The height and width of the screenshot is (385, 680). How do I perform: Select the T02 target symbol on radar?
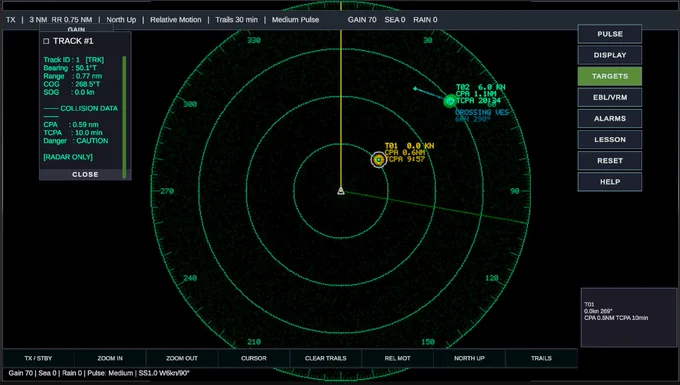click(450, 101)
